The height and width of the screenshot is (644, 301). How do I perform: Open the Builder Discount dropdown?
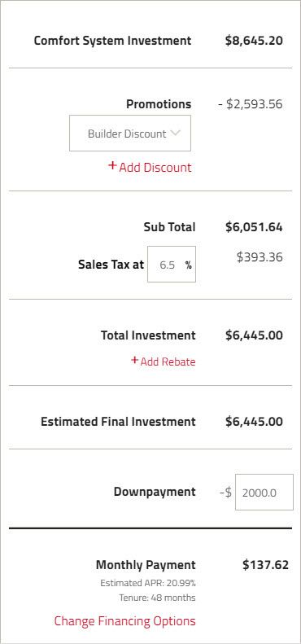130,133
